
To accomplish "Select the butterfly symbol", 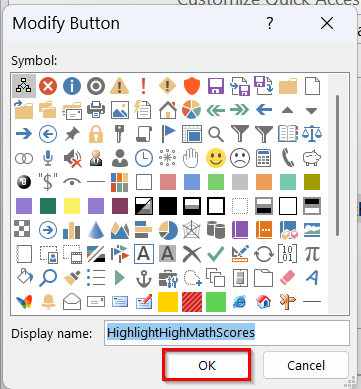I will tap(24, 302).
